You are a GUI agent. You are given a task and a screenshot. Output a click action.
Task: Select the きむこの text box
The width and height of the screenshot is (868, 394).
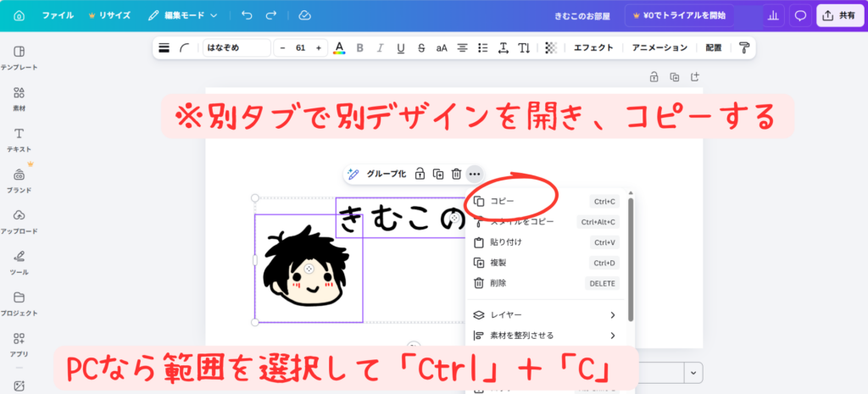(403, 218)
